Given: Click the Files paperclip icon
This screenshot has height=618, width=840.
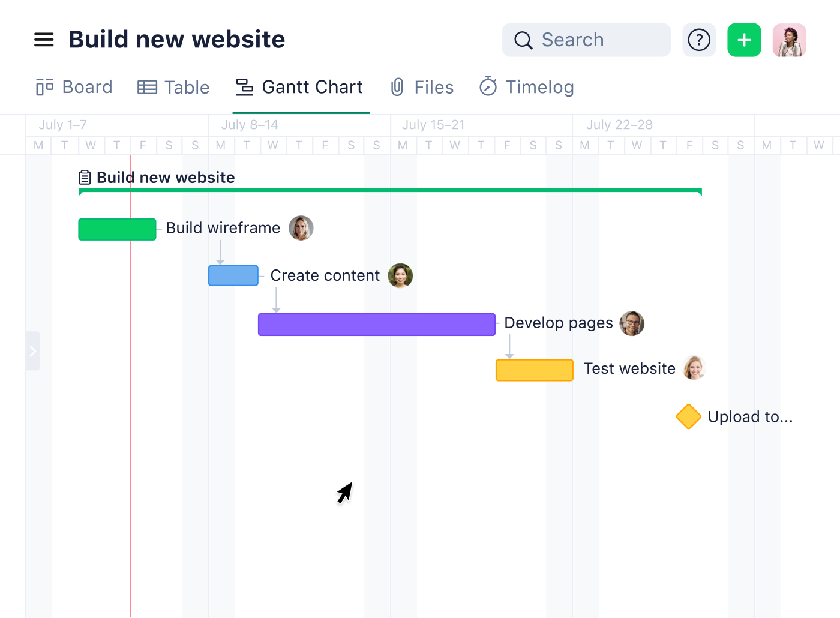Looking at the screenshot, I should click(397, 87).
